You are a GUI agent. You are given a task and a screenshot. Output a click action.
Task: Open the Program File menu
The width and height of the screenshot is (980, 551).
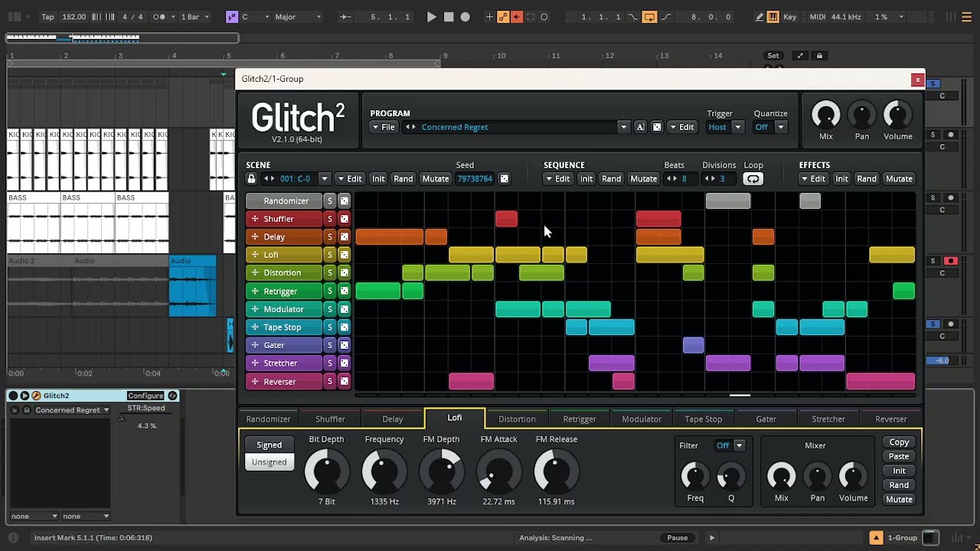click(x=383, y=127)
